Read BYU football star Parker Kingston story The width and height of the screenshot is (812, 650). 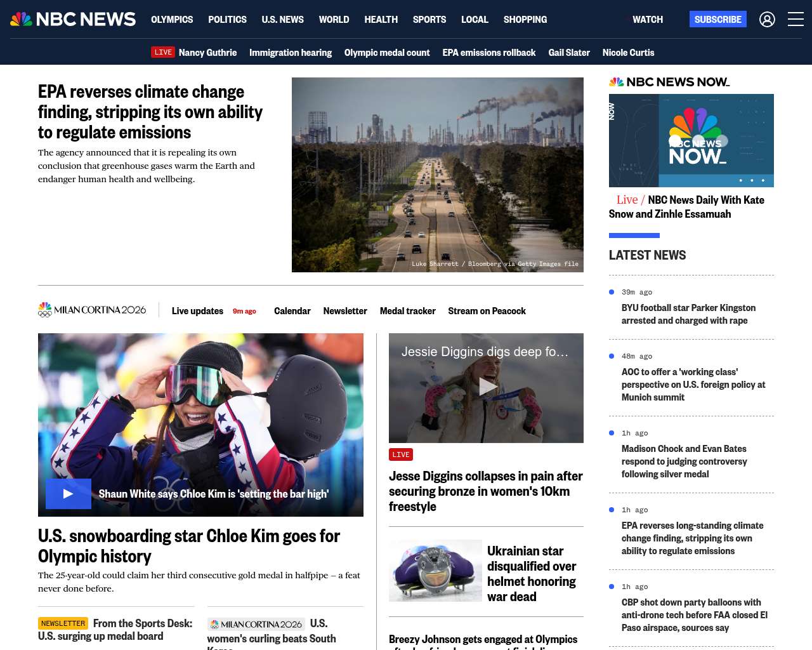click(x=688, y=314)
